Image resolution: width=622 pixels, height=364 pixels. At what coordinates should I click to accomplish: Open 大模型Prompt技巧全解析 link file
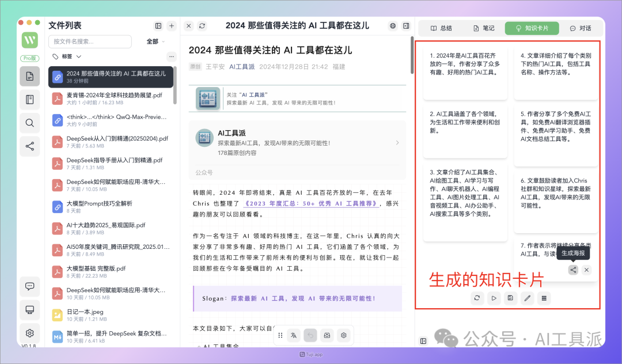pos(111,207)
